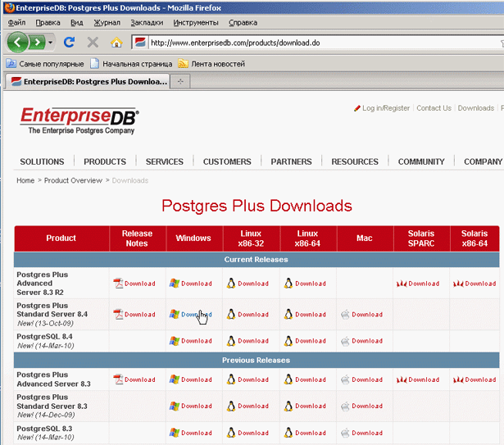
Task: Go to the Firefox home page icon
Action: [116, 42]
